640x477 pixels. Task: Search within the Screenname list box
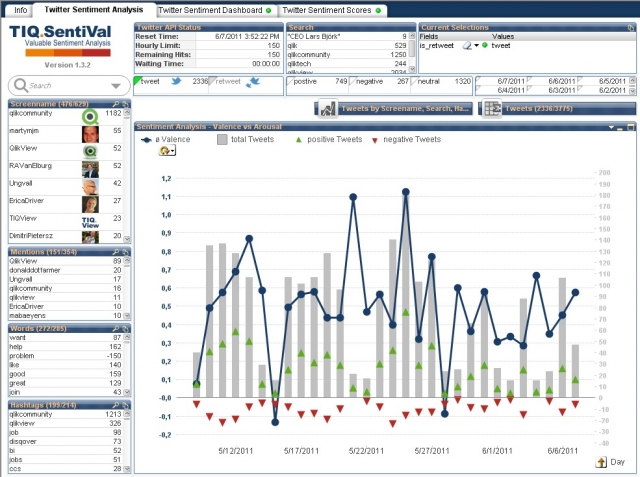coord(116,104)
